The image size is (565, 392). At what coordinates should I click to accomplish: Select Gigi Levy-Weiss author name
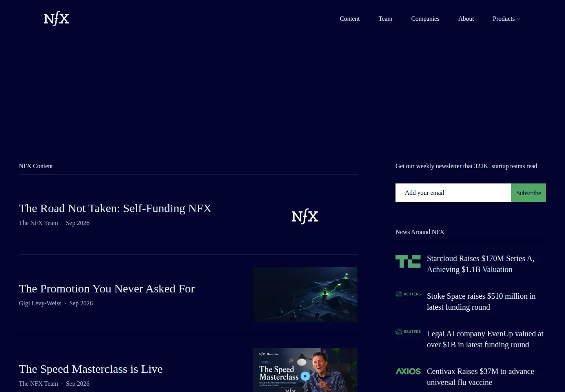coord(40,303)
